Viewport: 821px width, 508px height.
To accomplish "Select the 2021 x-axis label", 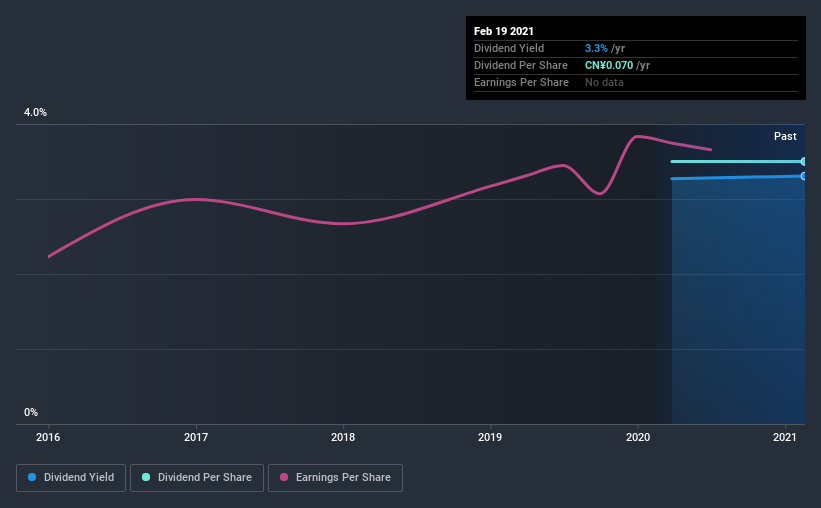I will point(785,437).
